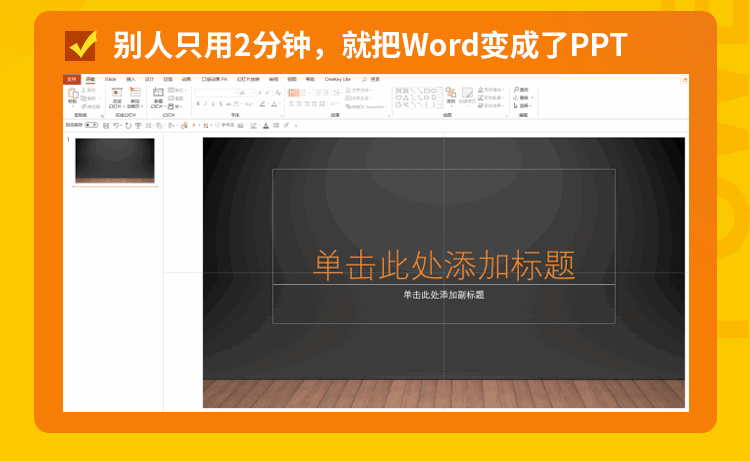Image resolution: width=750 pixels, height=461 pixels.
Task: Toggle the AutoSave (自动保存) switch
Action: [91, 125]
